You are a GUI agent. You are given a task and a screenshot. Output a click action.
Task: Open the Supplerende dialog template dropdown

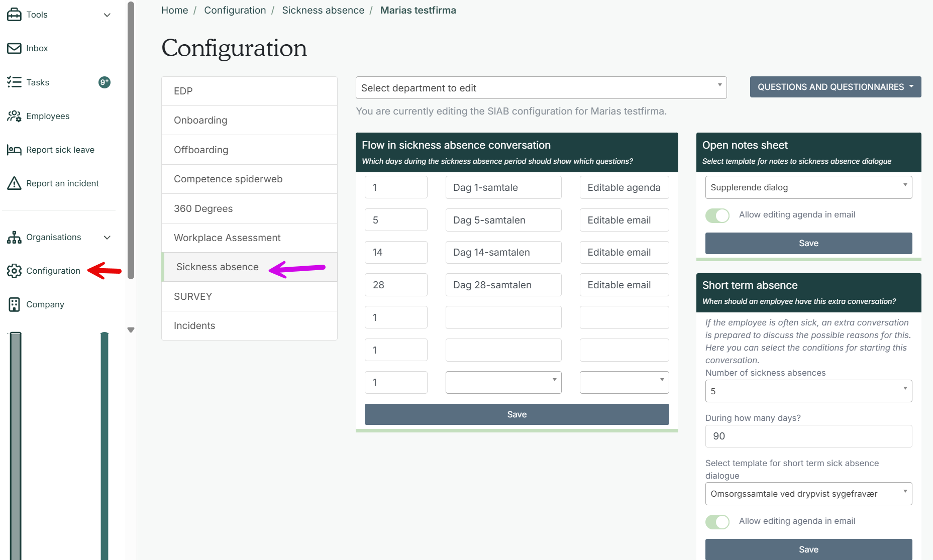click(808, 187)
